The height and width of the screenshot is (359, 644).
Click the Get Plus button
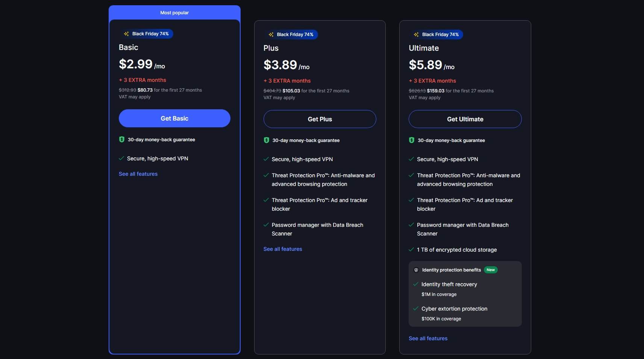point(320,119)
